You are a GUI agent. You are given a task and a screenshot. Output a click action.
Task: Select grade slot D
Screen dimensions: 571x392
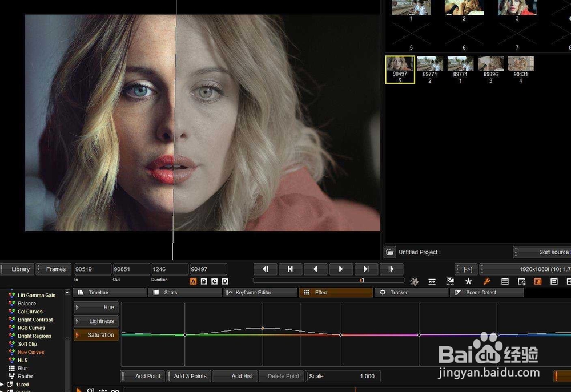click(x=225, y=281)
